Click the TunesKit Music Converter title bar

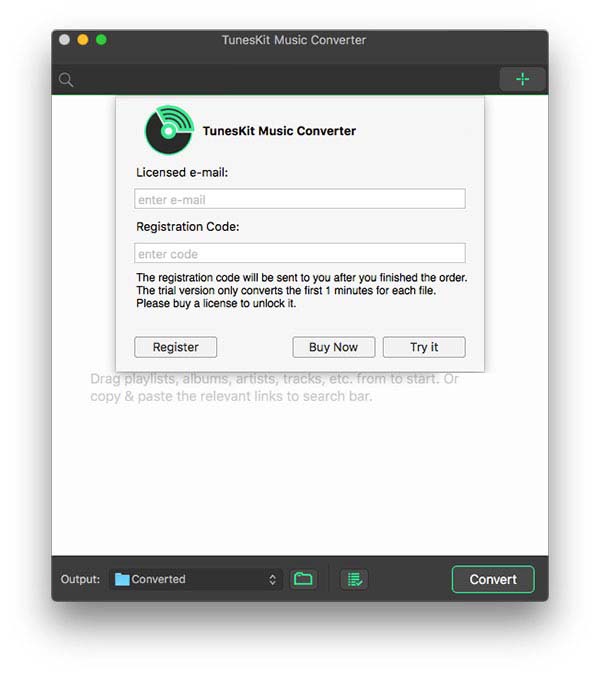pyautogui.click(x=294, y=40)
